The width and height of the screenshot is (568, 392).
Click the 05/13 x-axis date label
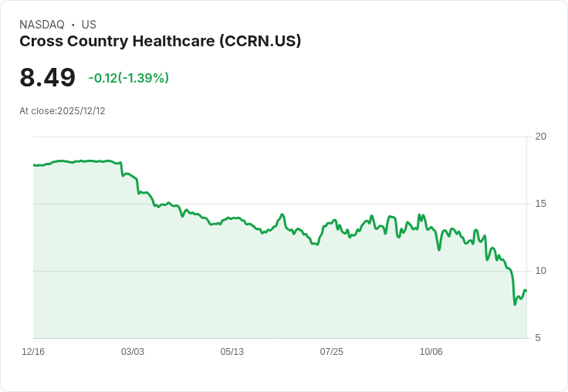(x=232, y=352)
